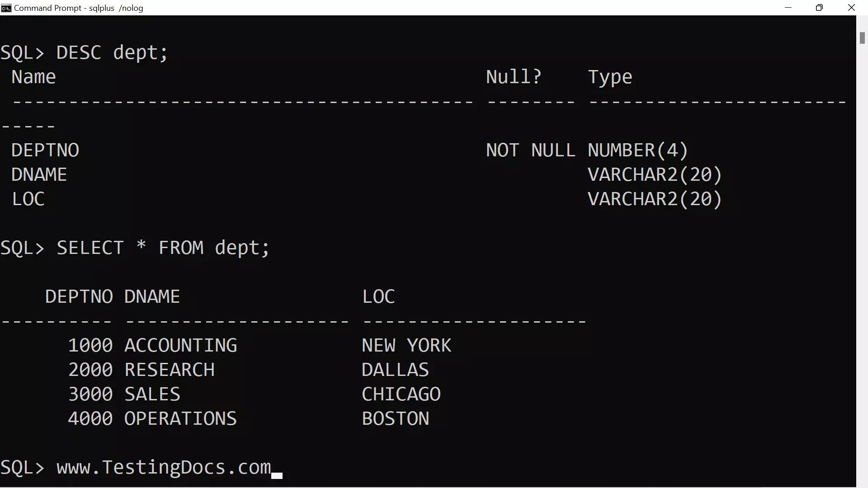868x488 pixels.
Task: Select the LOC column header label
Action: (378, 296)
